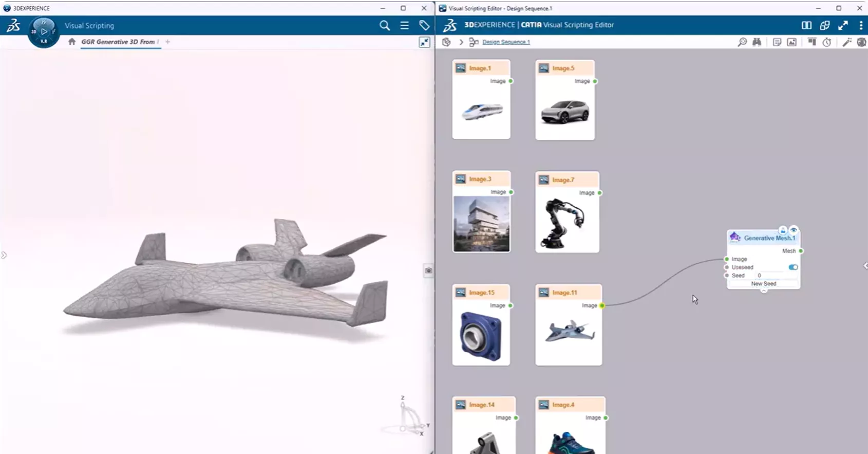Screen dimensions: 868x454
Task: Click the pop-out windows icon in editor header
Action: [825, 25]
